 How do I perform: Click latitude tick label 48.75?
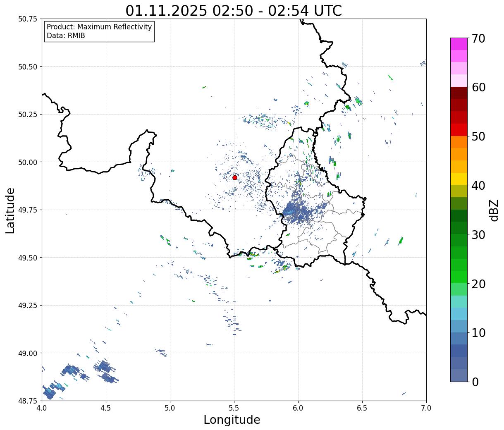coord(28,401)
